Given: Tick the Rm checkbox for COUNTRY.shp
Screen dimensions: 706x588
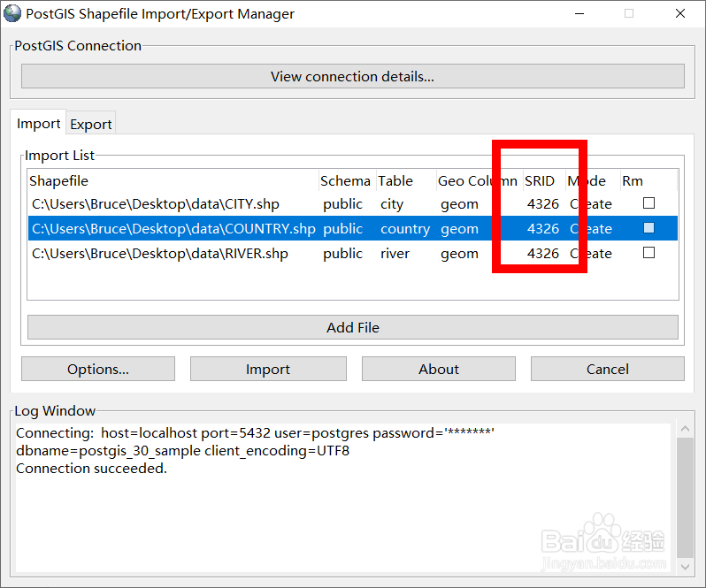Looking at the screenshot, I should [648, 228].
